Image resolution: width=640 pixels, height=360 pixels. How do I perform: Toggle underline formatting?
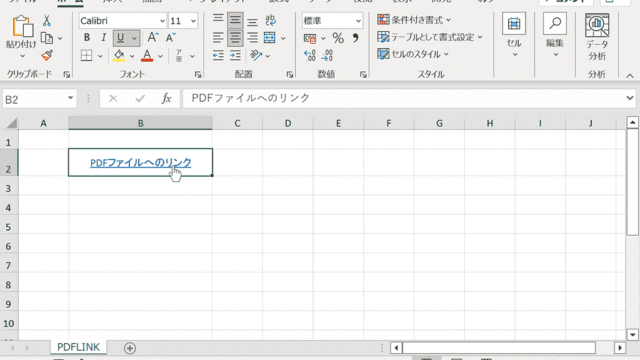click(x=120, y=38)
